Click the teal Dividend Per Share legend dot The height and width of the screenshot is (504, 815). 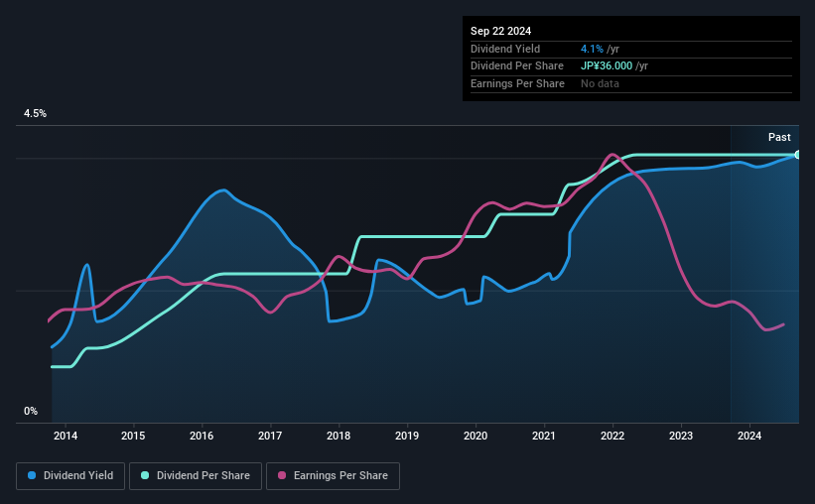click(145, 475)
